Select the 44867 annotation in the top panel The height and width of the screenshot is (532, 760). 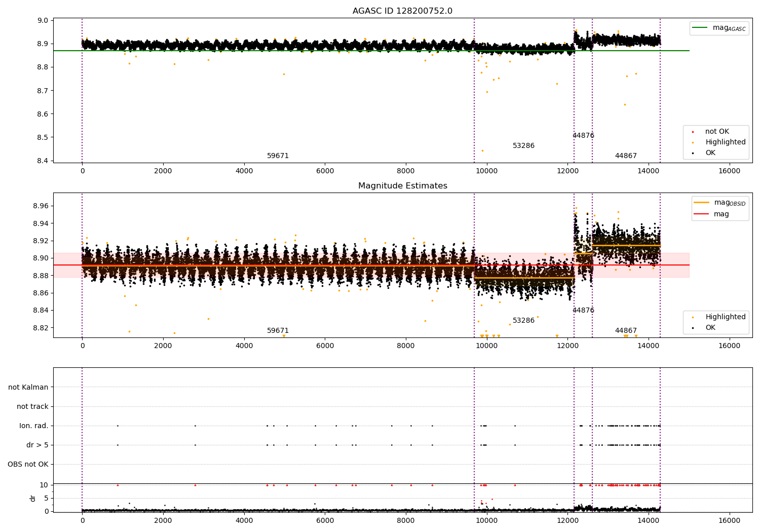[x=626, y=156]
